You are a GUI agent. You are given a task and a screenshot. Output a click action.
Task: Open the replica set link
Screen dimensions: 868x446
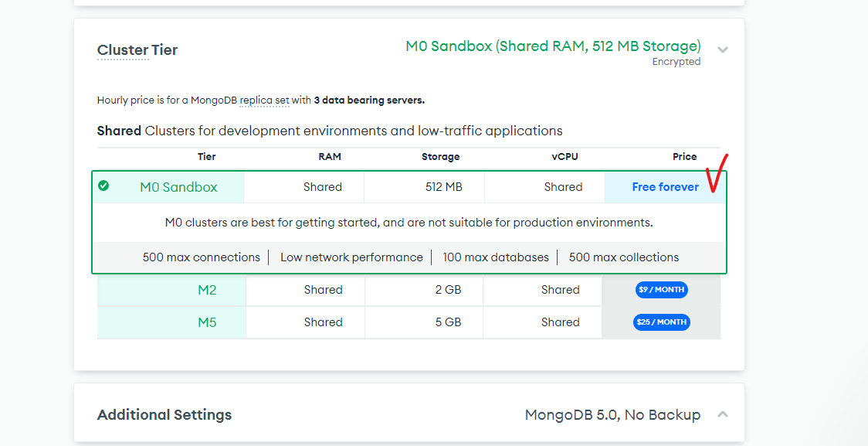coord(265,100)
